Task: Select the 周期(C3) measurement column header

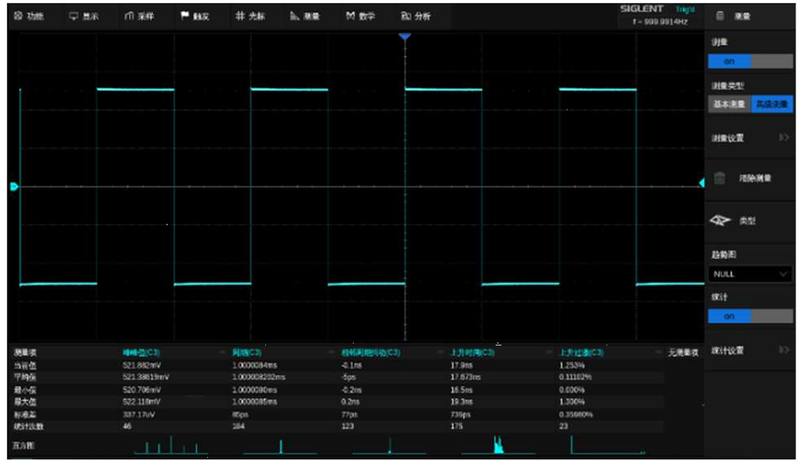Action: tap(247, 352)
